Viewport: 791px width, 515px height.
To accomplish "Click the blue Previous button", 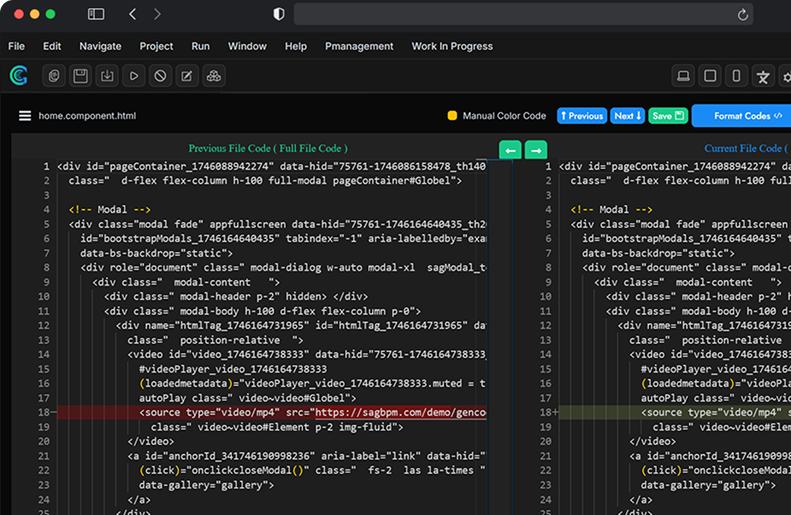I will 581,116.
